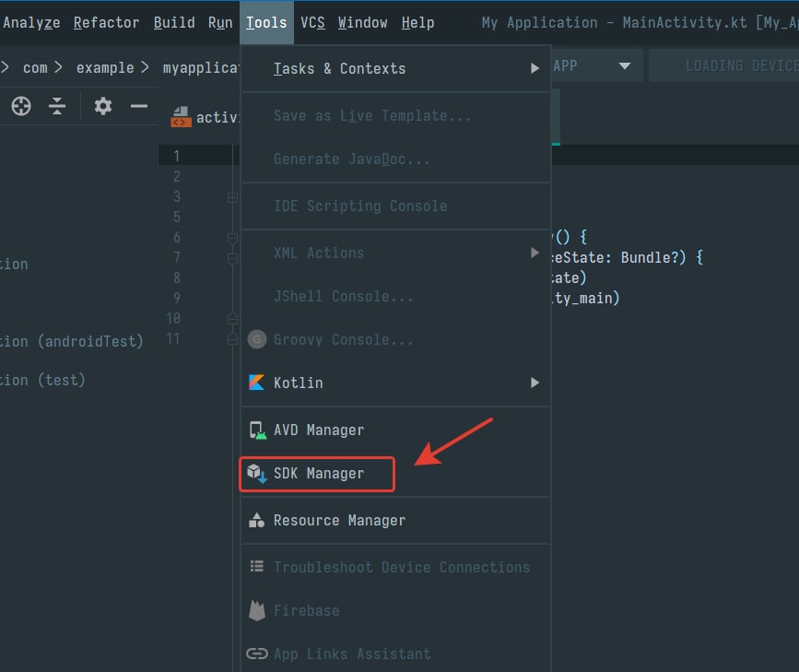Open the Window menu

[362, 23]
